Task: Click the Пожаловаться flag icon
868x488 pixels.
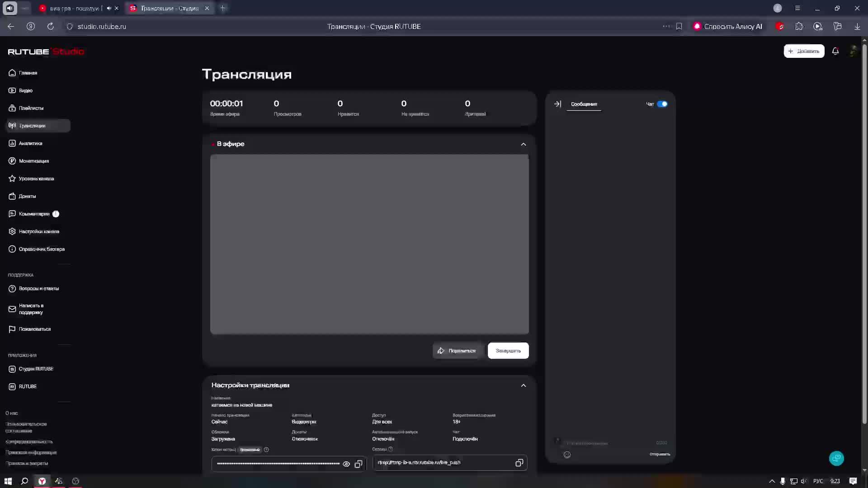Action: 12,329
